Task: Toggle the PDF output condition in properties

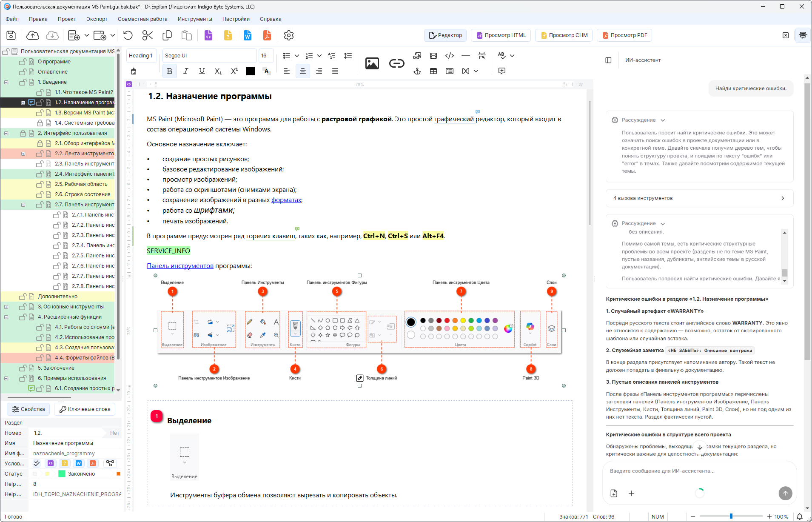Action: coord(93,463)
